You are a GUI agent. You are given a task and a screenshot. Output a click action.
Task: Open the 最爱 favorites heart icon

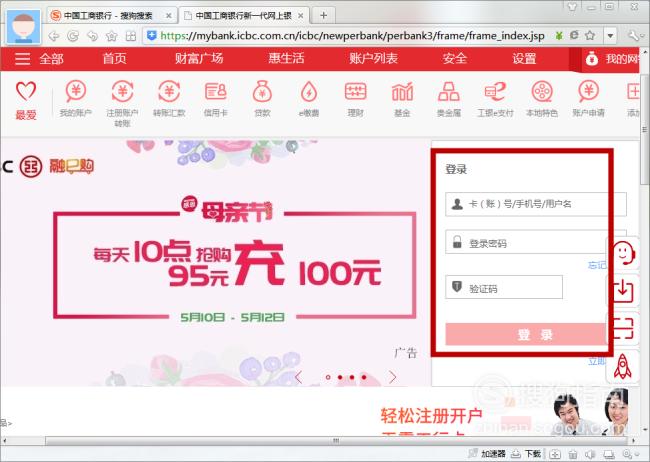[26, 92]
